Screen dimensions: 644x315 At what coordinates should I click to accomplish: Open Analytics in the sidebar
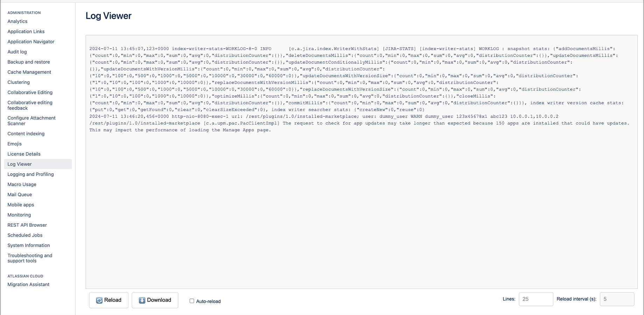tap(17, 21)
